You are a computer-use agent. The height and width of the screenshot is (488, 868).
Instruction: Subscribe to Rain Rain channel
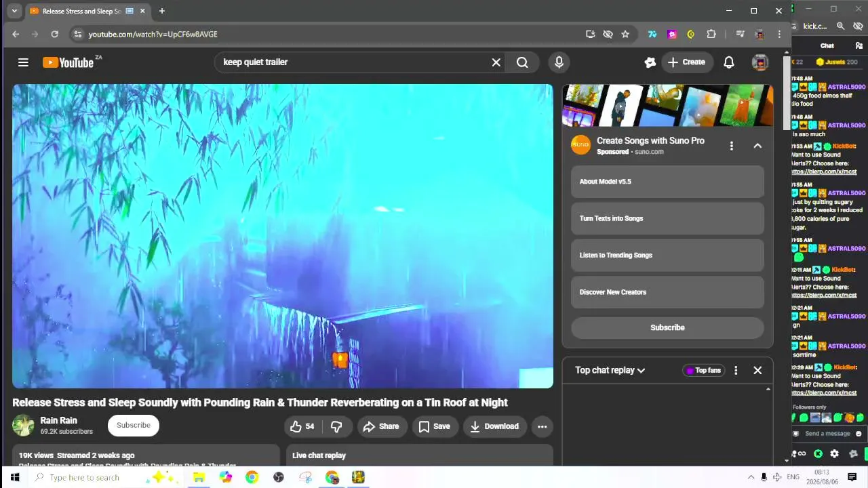[134, 426]
